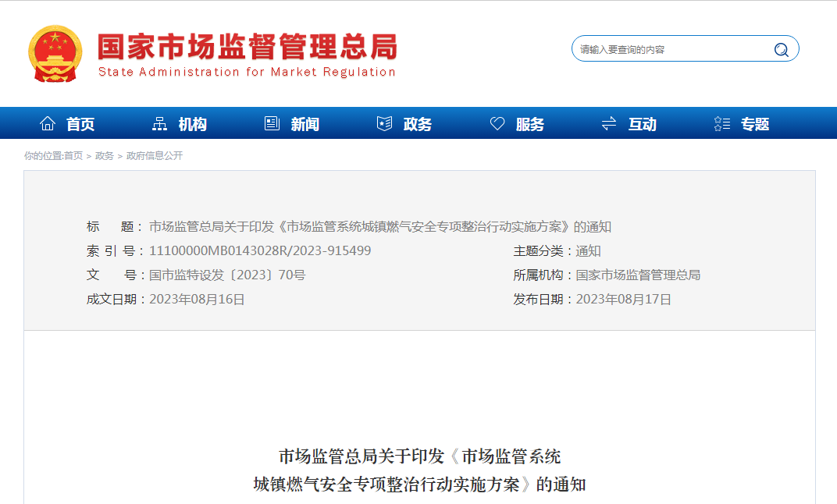Open the 服务 navigation menu item
This screenshot has height=504, width=837.
point(530,125)
